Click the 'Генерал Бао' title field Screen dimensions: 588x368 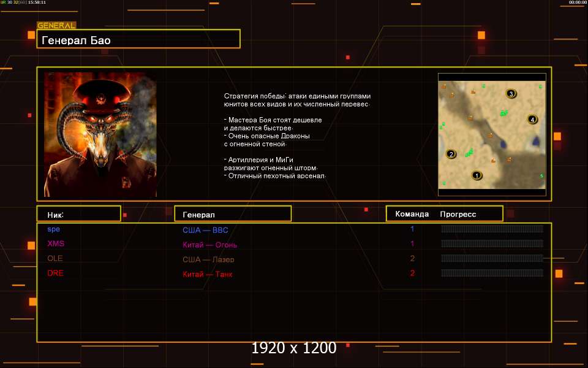138,39
